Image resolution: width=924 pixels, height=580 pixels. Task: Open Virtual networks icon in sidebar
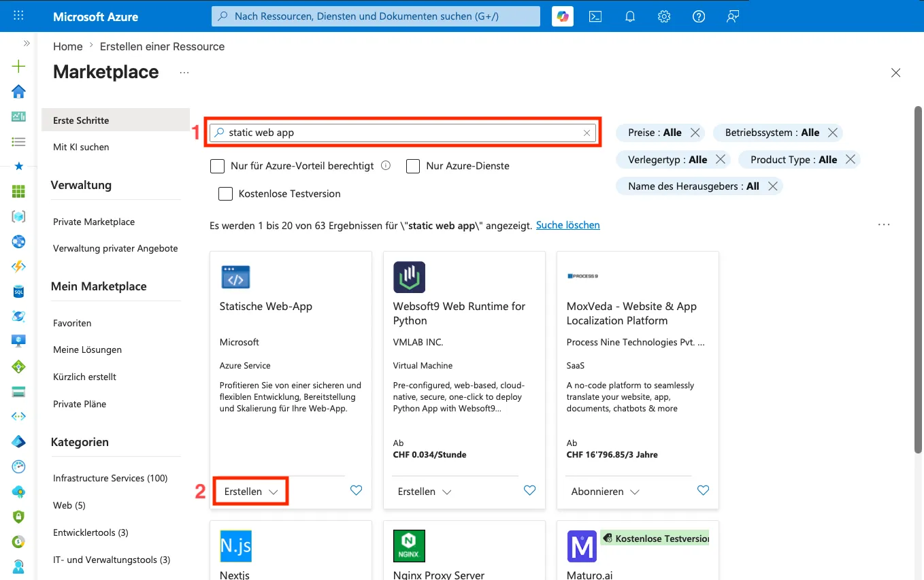19,416
